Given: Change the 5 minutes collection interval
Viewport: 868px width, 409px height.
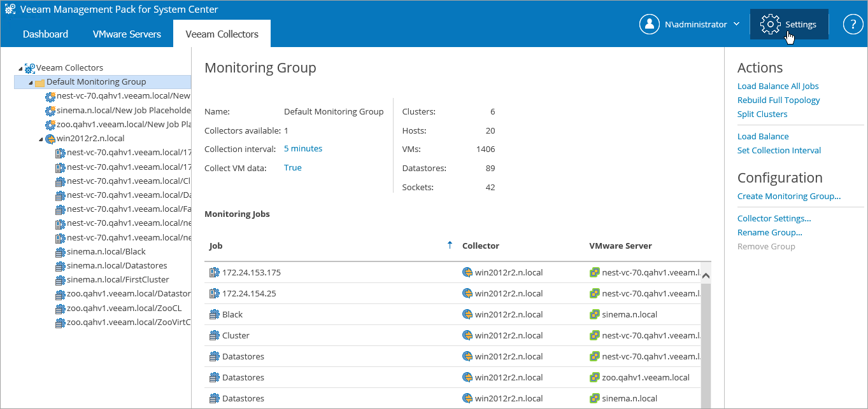Looking at the screenshot, I should [302, 148].
